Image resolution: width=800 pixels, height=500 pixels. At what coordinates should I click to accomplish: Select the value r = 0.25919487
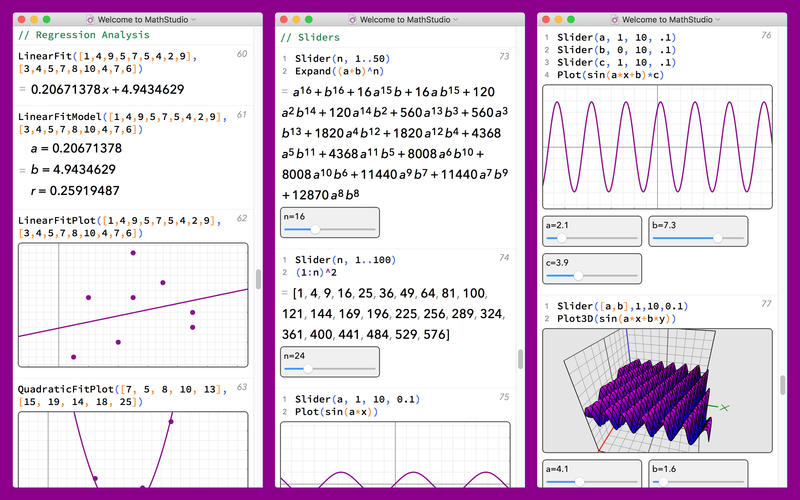pos(75,191)
